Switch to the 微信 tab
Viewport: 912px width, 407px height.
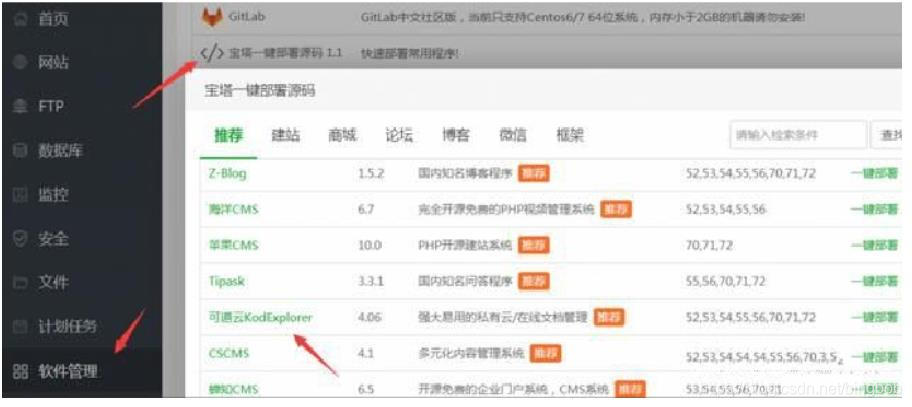click(x=513, y=135)
